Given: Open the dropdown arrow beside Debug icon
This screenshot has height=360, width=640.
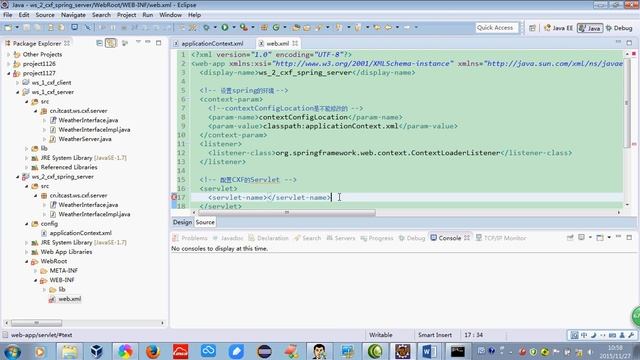Looking at the screenshot, I should coord(215,27).
